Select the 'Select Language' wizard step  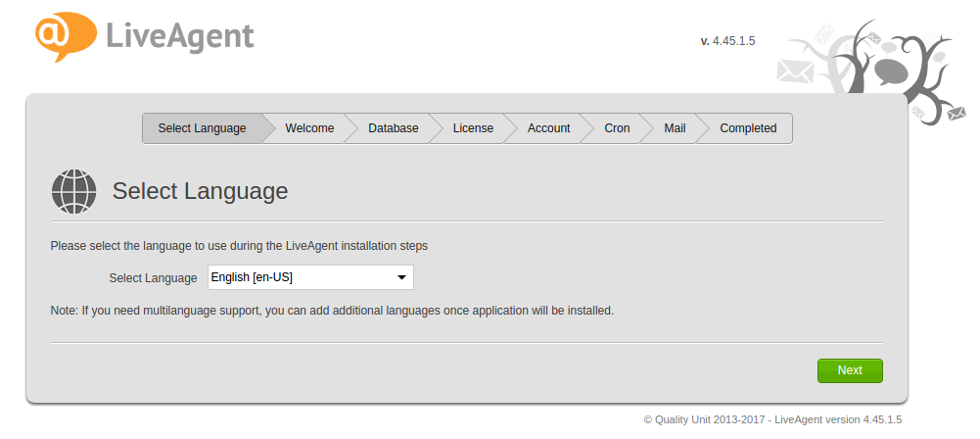pos(202,128)
